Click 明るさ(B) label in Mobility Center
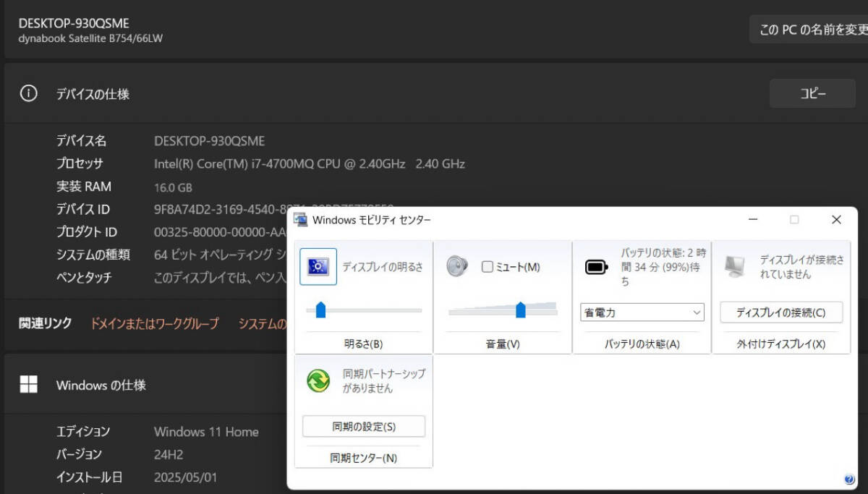Screen dimensions: 868x494 tap(364, 344)
